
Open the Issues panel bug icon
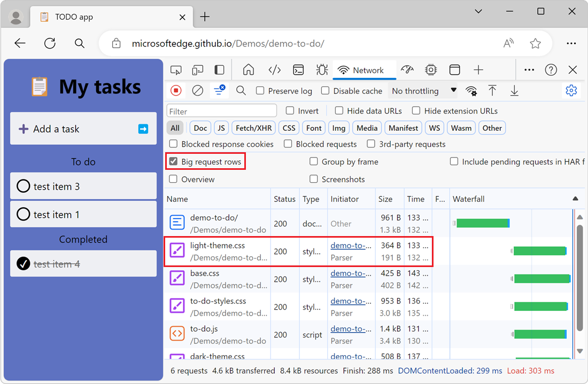point(322,69)
